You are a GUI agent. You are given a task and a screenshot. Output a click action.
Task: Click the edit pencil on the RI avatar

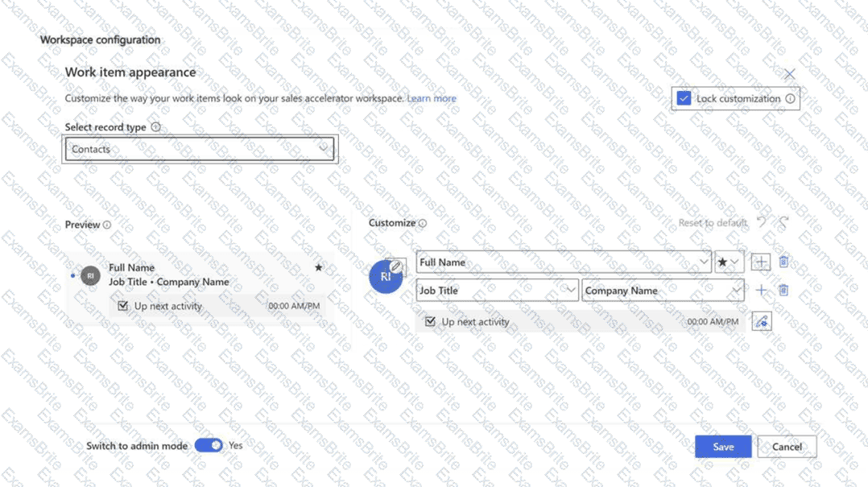tap(396, 266)
